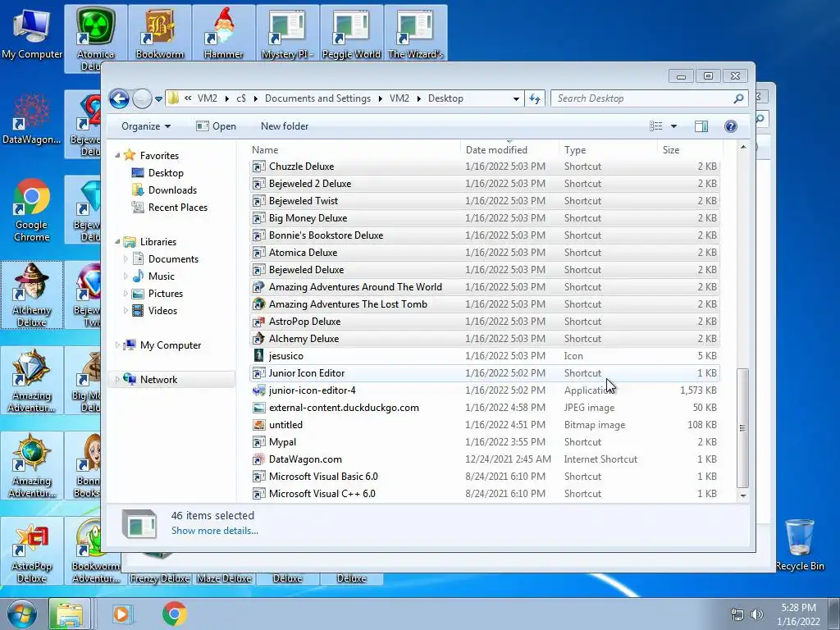Select Amazing Adventures The Lost Tomb icon

(258, 304)
